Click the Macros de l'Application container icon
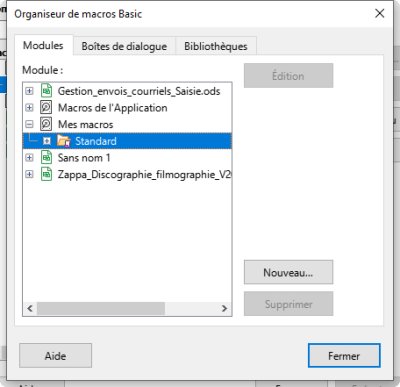Image resolution: width=400 pixels, height=387 pixels. (46, 108)
